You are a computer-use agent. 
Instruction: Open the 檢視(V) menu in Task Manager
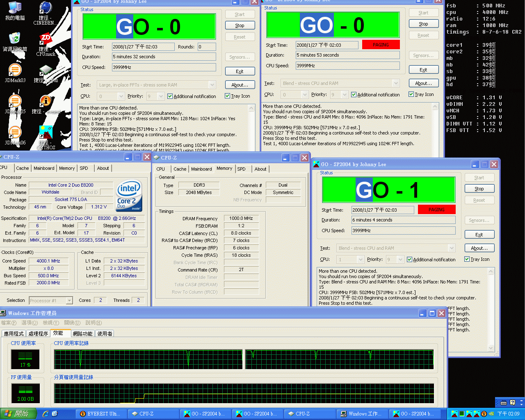(x=51, y=323)
